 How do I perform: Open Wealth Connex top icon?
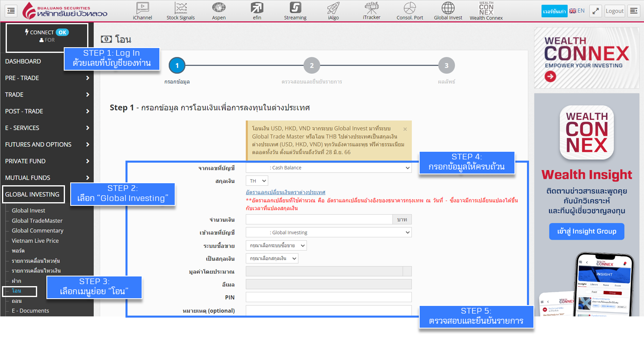point(486,11)
